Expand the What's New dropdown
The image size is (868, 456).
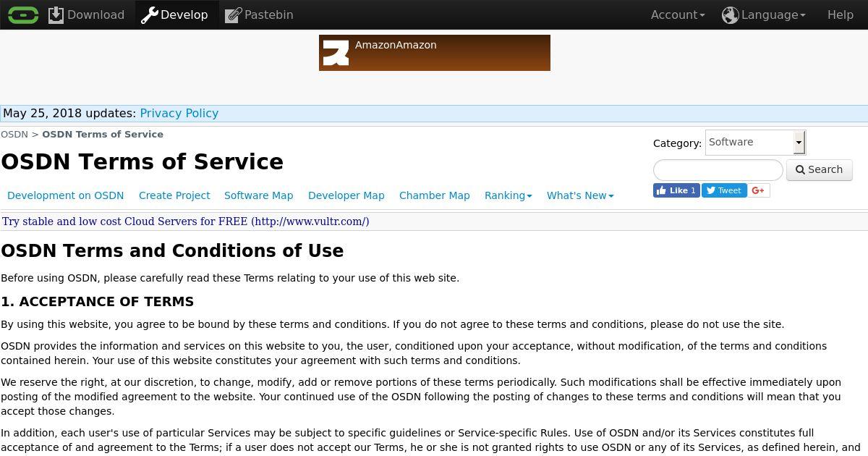[x=580, y=195]
